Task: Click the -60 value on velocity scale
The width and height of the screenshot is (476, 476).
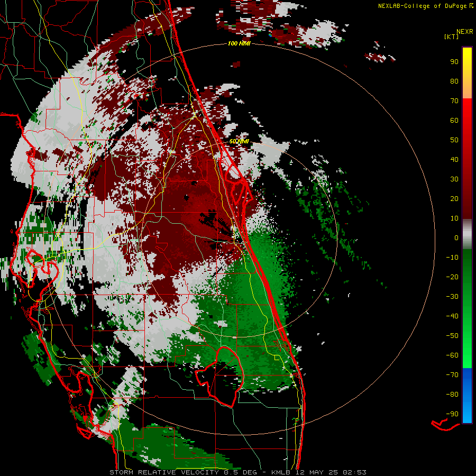Action: tap(452, 355)
